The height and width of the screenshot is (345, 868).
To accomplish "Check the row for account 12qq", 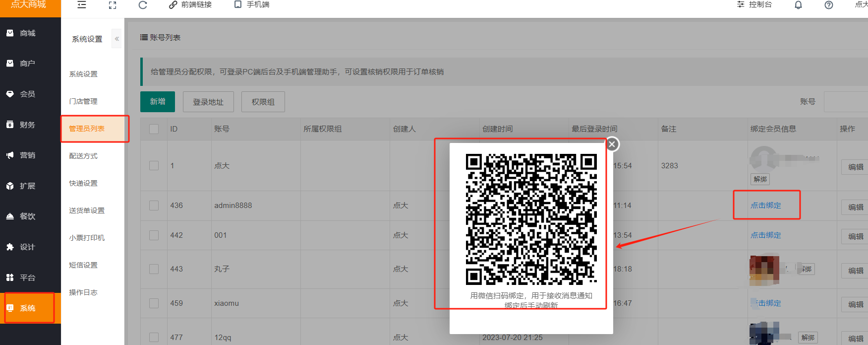I will (x=154, y=338).
